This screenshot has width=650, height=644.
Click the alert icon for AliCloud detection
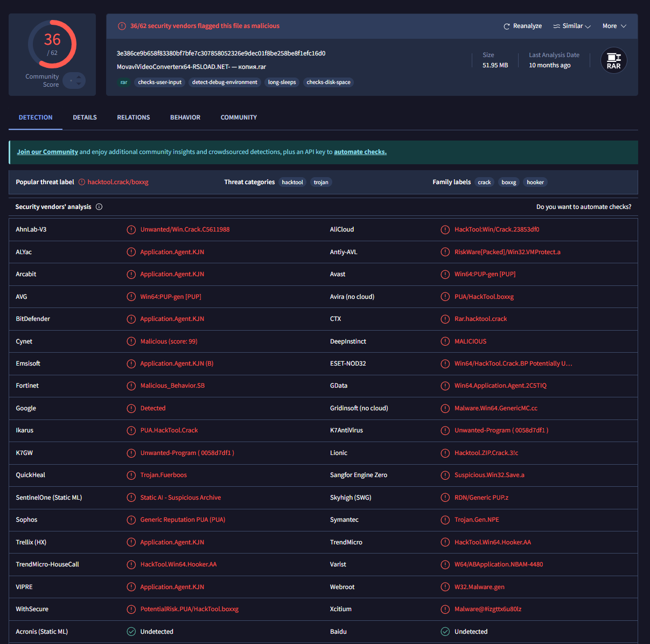point(445,229)
